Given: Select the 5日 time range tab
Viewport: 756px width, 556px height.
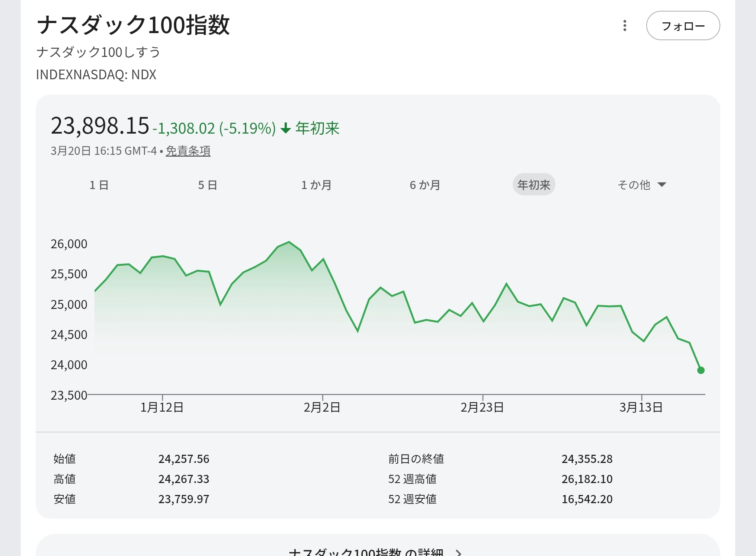Looking at the screenshot, I should [208, 185].
